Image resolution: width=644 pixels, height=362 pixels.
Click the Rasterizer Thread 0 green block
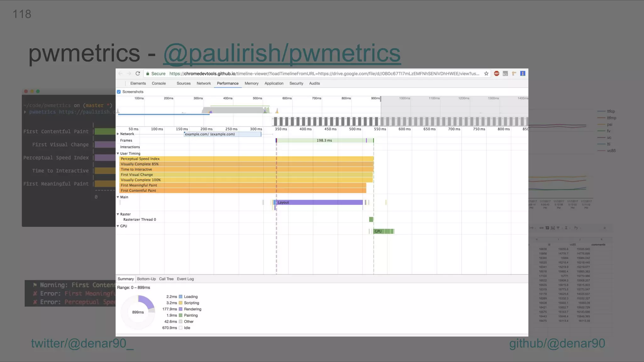(x=371, y=219)
